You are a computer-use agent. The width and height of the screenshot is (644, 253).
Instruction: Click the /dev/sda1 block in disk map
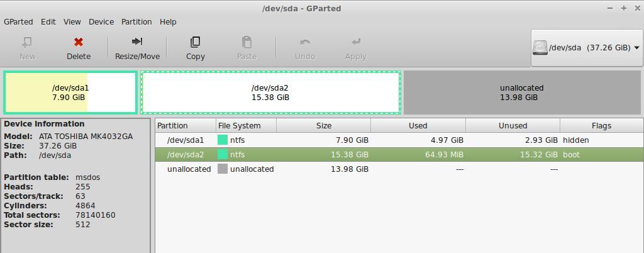[70, 93]
